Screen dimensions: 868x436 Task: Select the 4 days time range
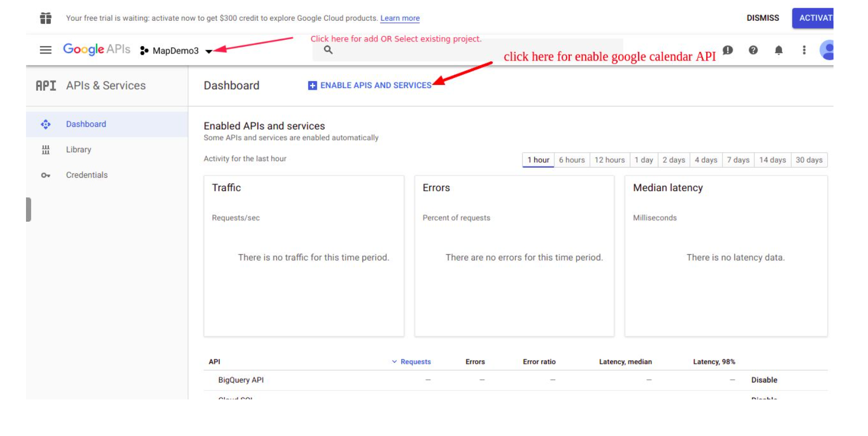706,160
